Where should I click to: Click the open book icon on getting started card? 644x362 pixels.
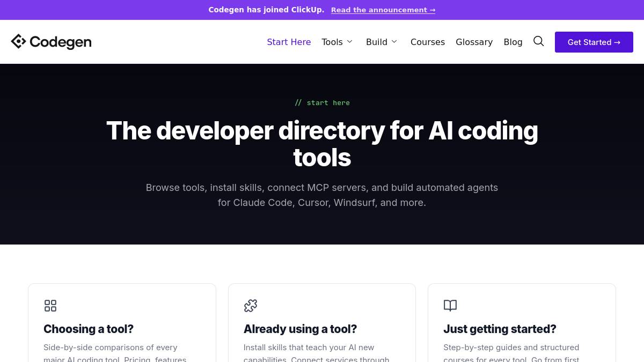pyautogui.click(x=450, y=306)
